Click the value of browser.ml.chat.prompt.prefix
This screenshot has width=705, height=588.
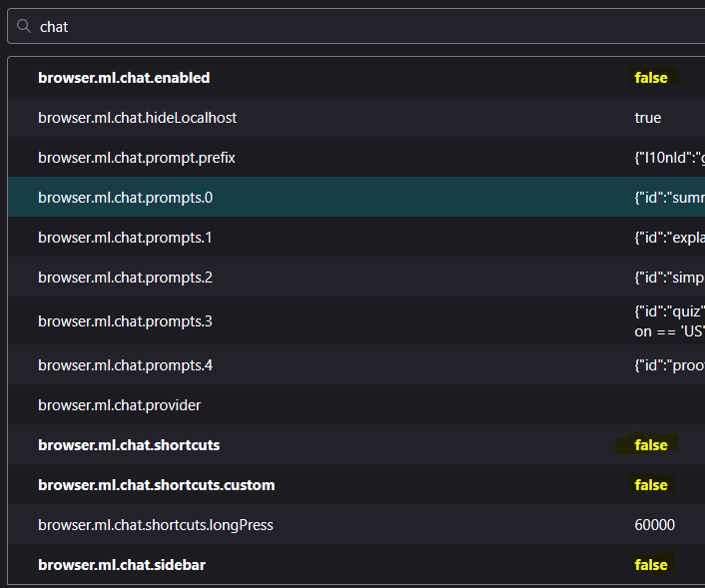point(669,158)
